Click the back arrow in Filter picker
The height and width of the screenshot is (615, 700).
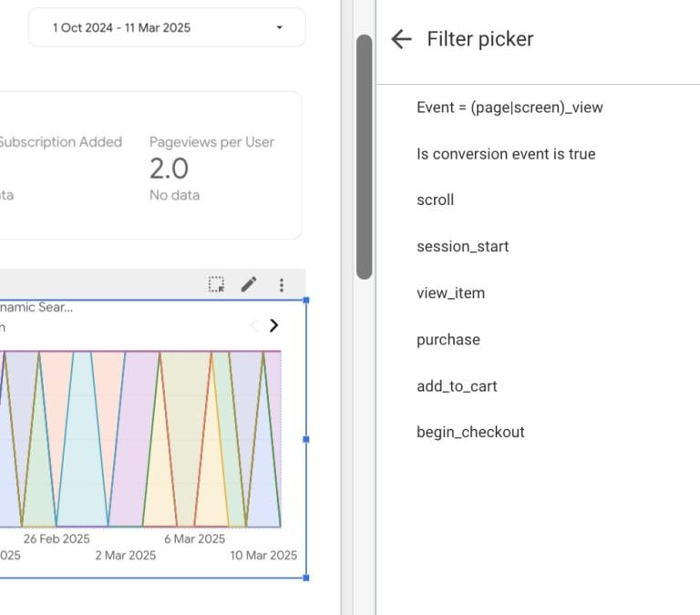click(401, 38)
